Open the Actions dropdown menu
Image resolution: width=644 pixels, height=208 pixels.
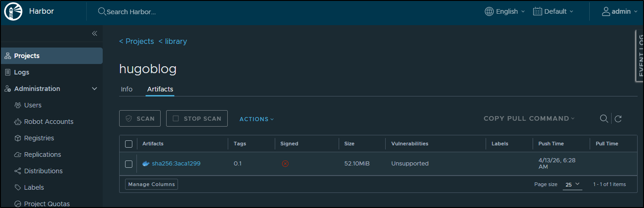(257, 119)
